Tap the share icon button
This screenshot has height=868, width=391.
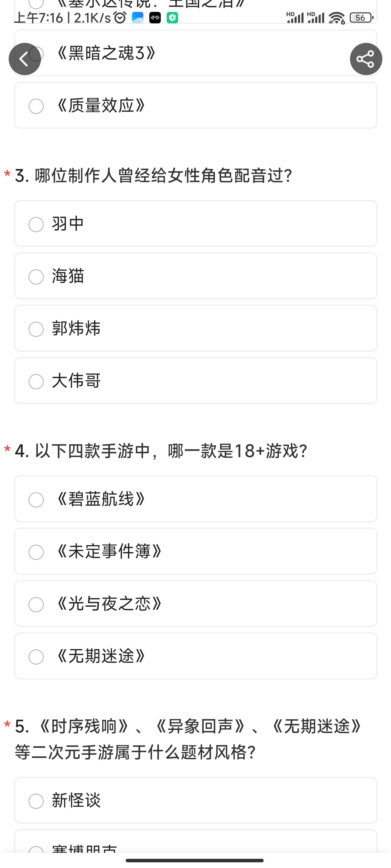pos(366,59)
